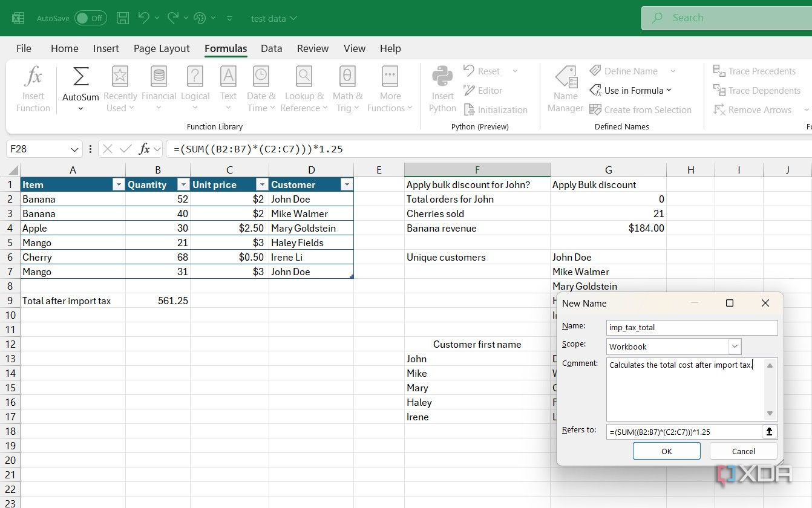Open the Customer column filter dropdown
This screenshot has height=508, width=812.
pyautogui.click(x=347, y=185)
